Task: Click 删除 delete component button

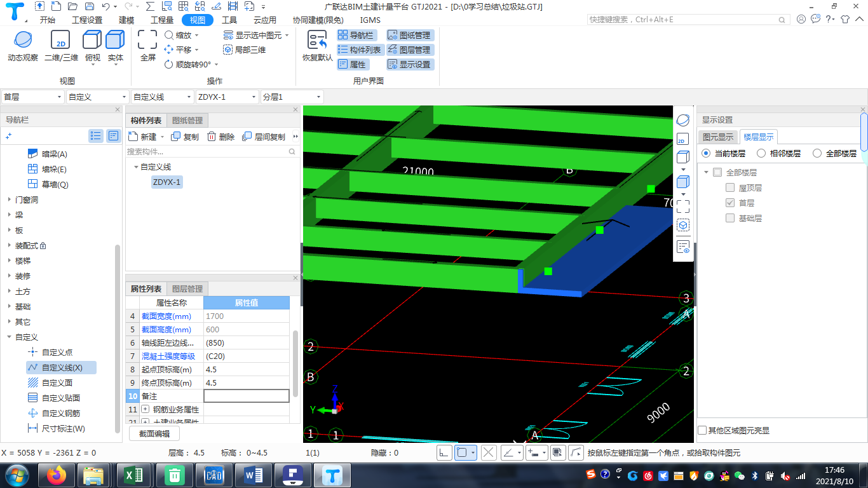Action: [220, 137]
